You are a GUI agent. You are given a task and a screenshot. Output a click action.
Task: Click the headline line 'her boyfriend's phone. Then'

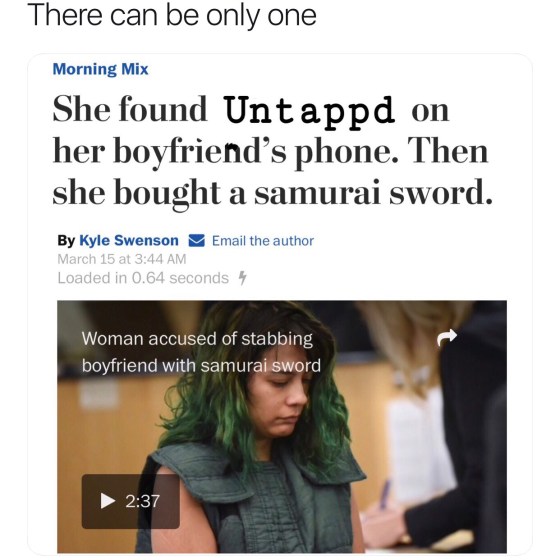pyautogui.click(x=270, y=152)
